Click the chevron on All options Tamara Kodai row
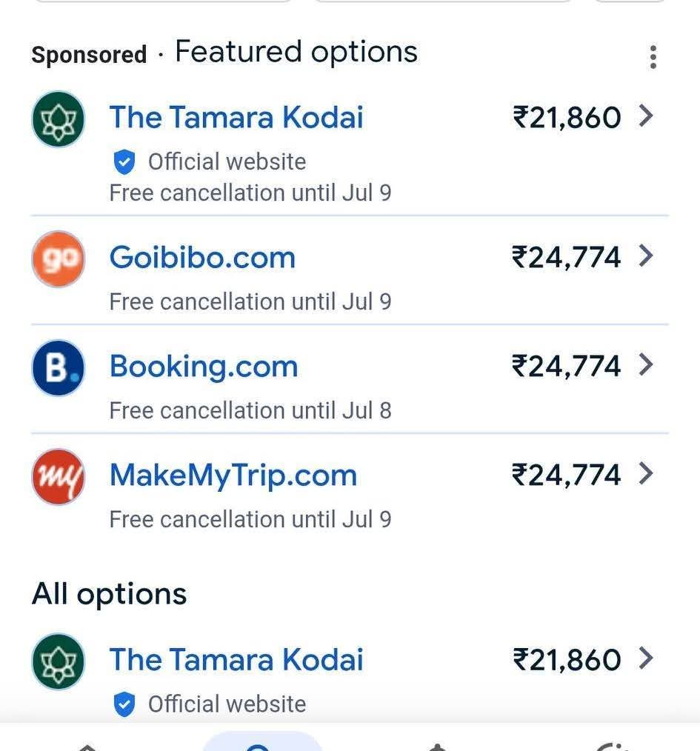This screenshot has height=751, width=700. [x=646, y=658]
